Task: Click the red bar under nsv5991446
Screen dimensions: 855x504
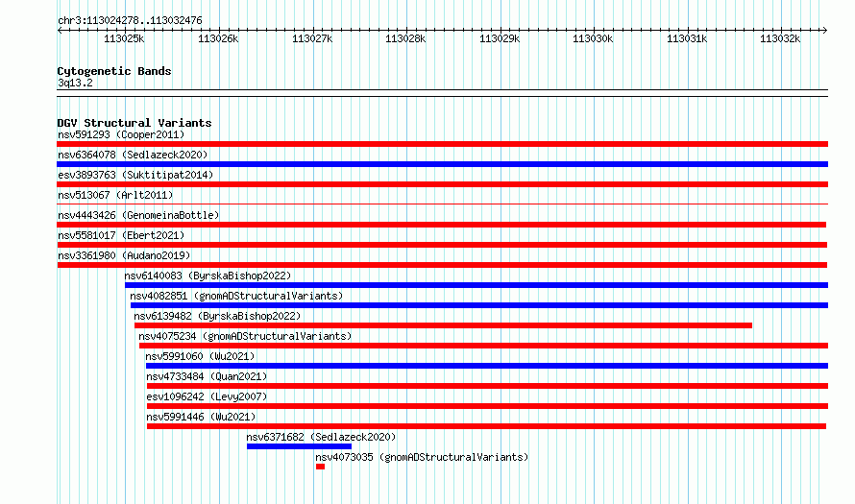Action: point(486,426)
